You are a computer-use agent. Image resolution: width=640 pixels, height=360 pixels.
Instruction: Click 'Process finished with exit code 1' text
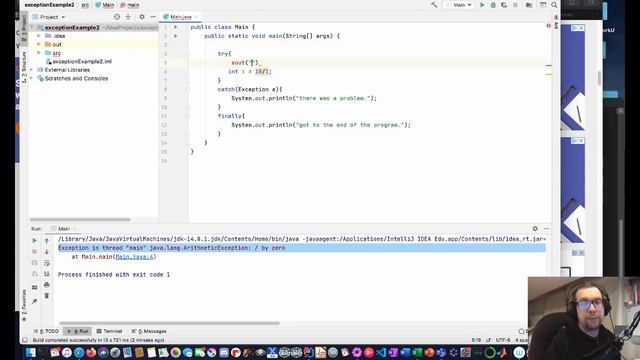tap(114, 275)
